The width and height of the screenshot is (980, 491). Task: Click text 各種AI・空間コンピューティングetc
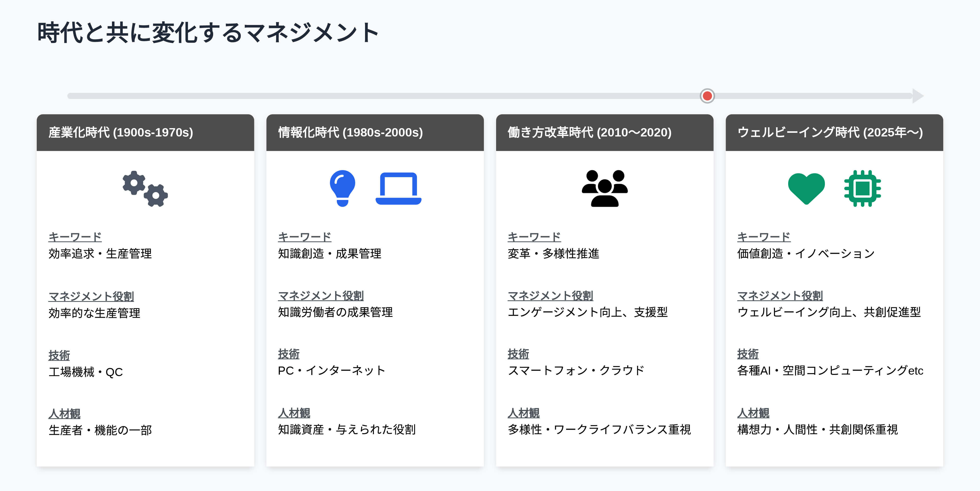830,370
